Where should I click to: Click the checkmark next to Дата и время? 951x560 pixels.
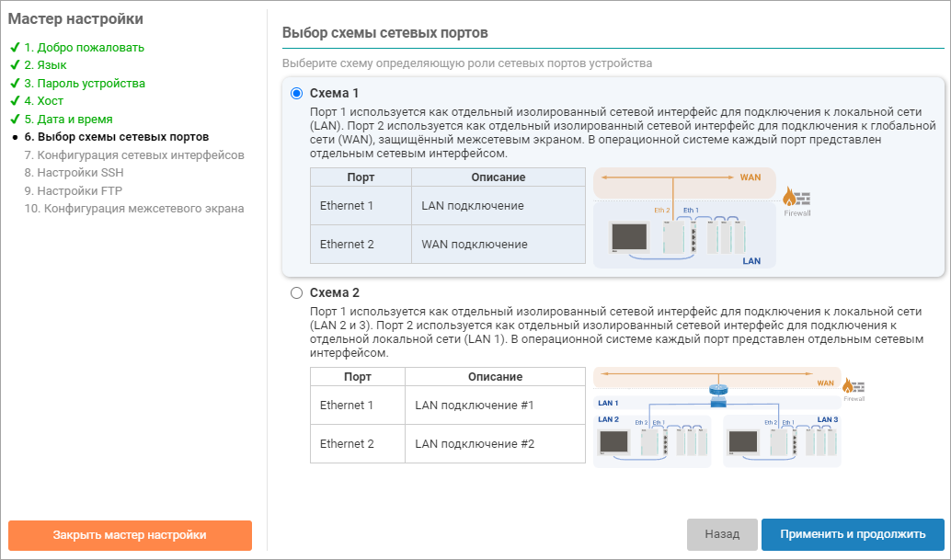(15, 120)
